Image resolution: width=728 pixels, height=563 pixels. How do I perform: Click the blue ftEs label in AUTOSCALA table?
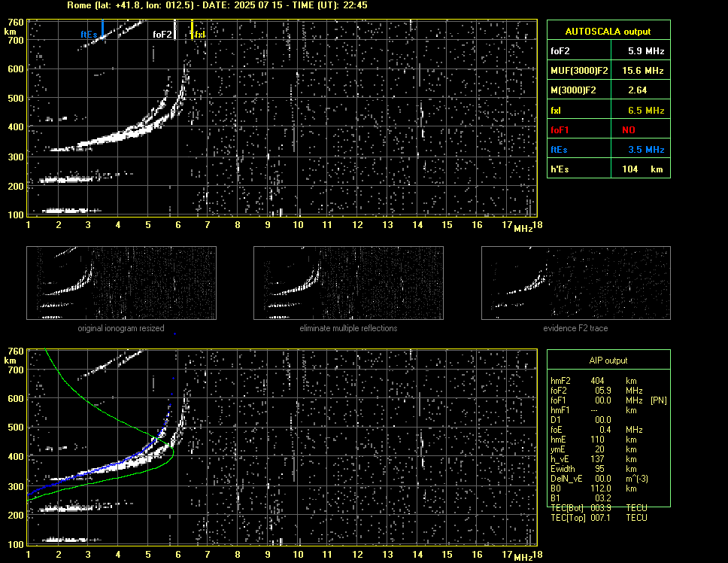point(559,150)
